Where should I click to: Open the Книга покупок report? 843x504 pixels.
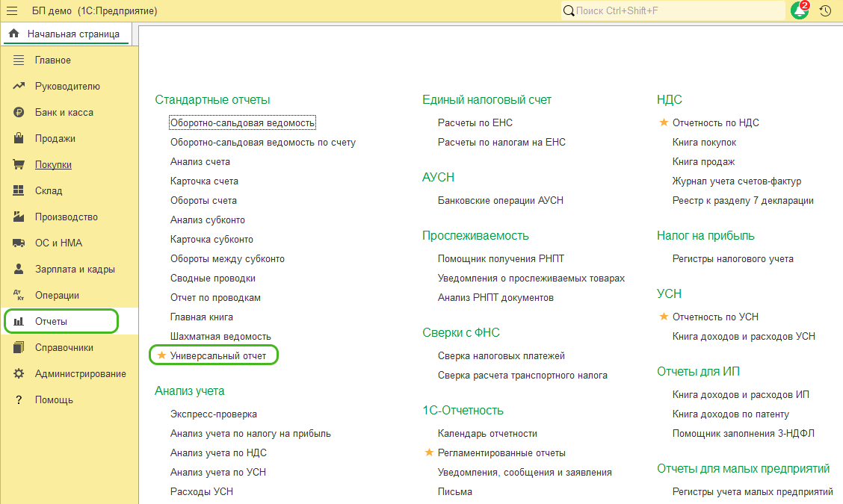pyautogui.click(x=704, y=143)
